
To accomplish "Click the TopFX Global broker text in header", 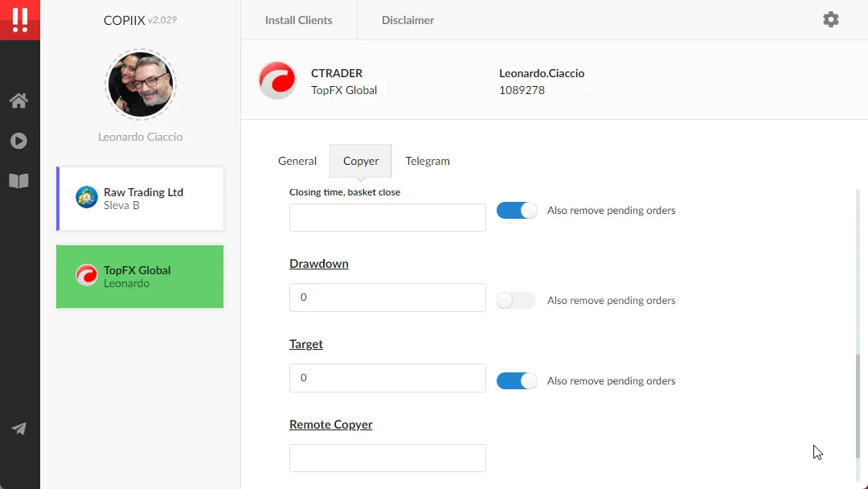I will (x=344, y=90).
